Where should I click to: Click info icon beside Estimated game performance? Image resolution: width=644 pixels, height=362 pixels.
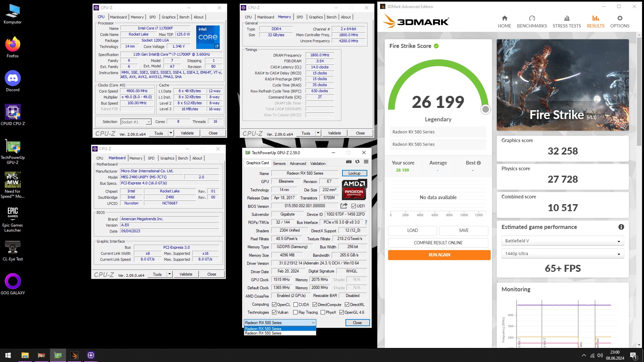pos(621,227)
